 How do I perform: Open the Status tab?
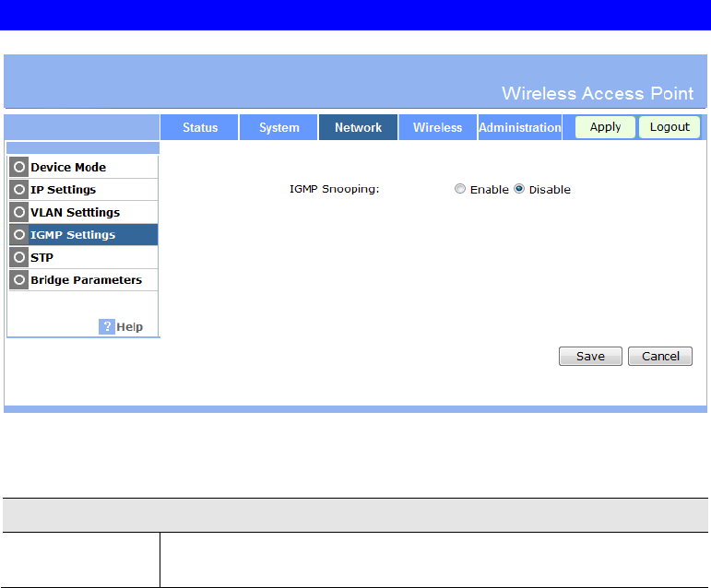pos(199,127)
